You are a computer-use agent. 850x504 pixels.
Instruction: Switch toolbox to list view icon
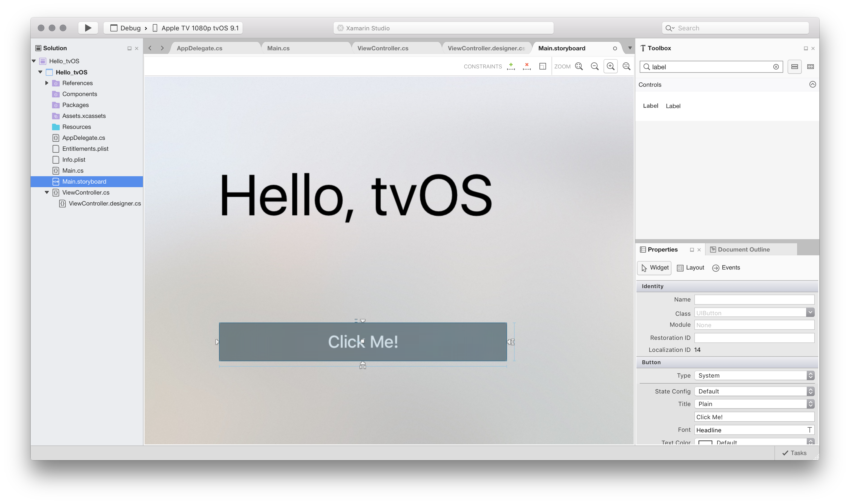click(x=794, y=66)
